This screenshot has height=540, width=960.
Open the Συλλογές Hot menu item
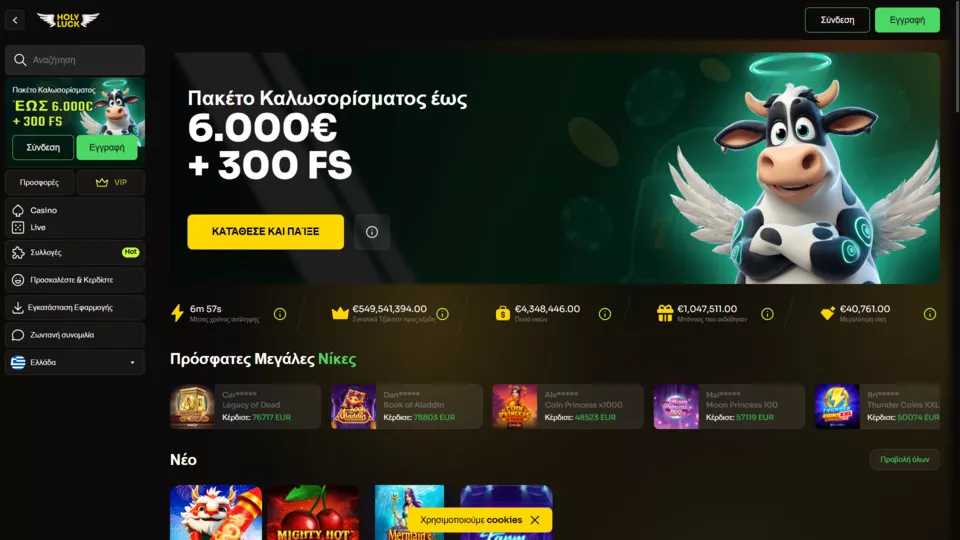click(x=75, y=252)
